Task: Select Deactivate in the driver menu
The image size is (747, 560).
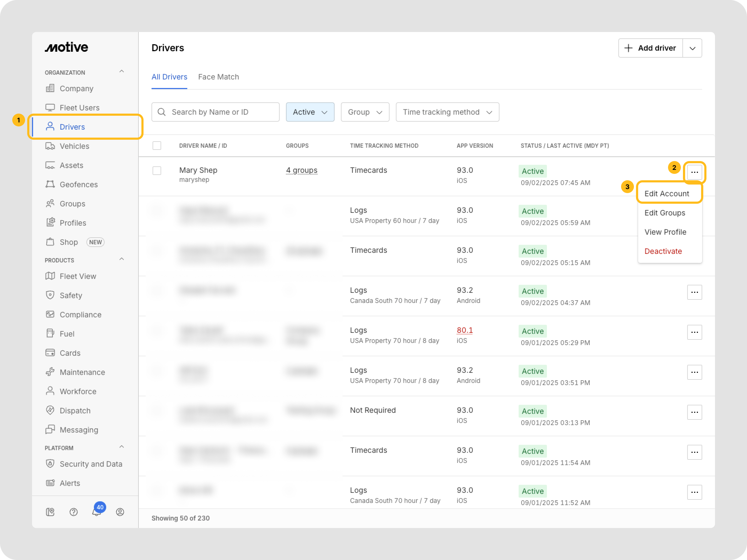Action: pyautogui.click(x=663, y=251)
